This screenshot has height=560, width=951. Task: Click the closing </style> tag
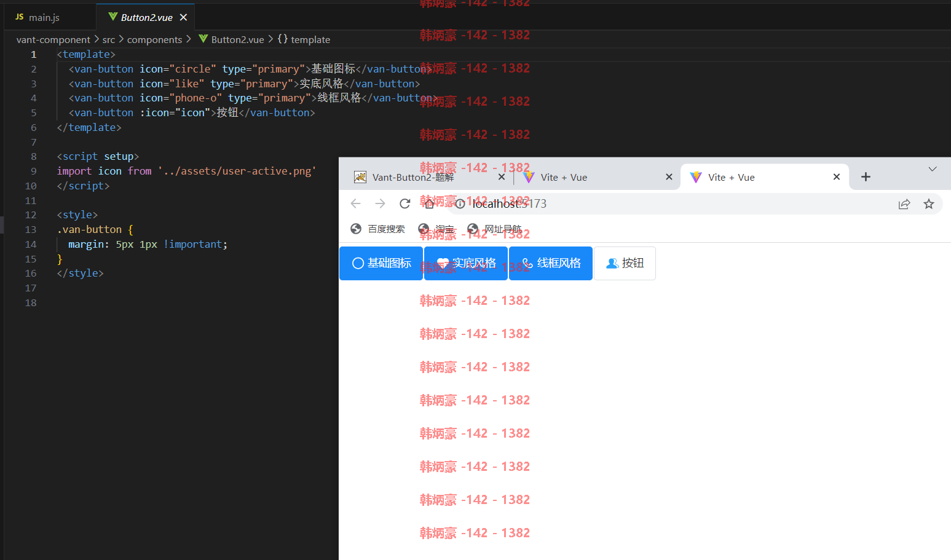point(80,273)
